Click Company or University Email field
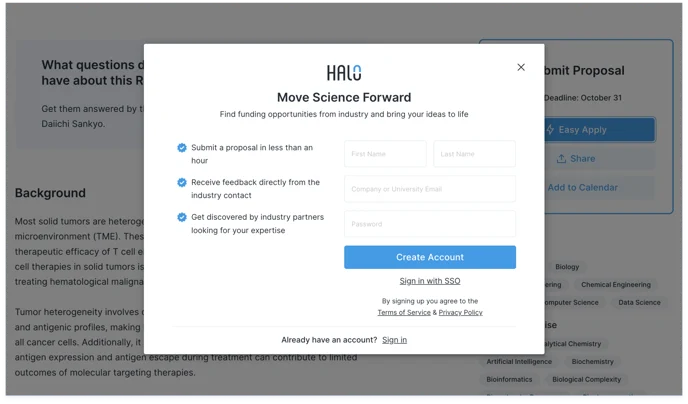Viewport: 688px width, 404px height. [x=430, y=189]
